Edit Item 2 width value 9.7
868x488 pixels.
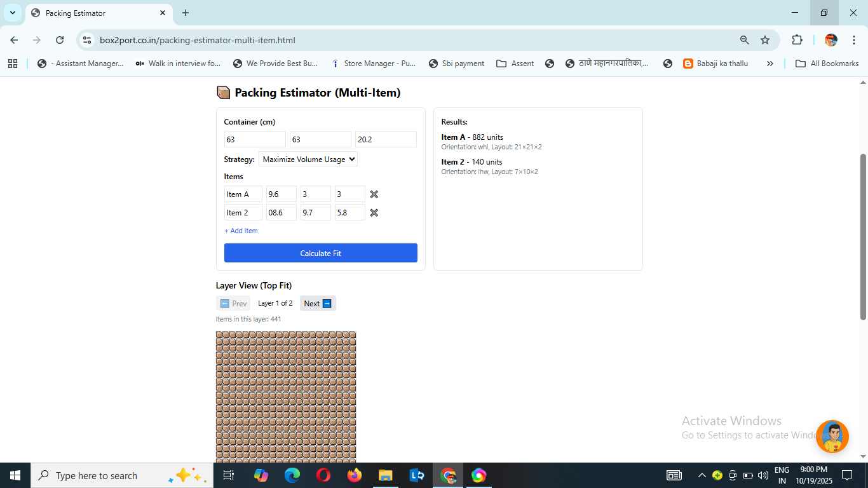click(316, 213)
